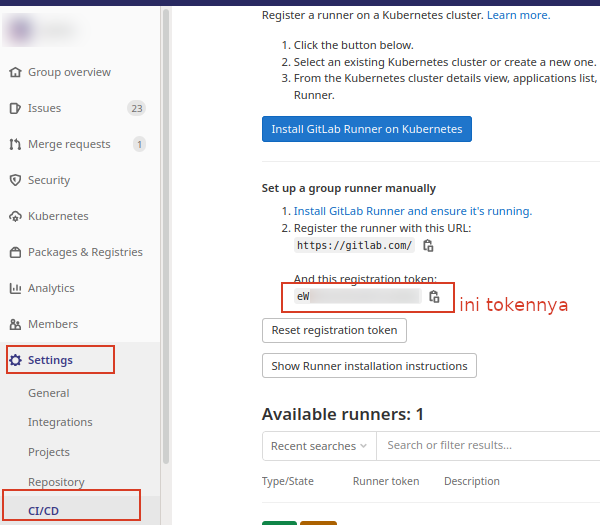This screenshot has width=600, height=525.
Task: Click the Kubernetes cloud icon
Action: [x=15, y=217]
